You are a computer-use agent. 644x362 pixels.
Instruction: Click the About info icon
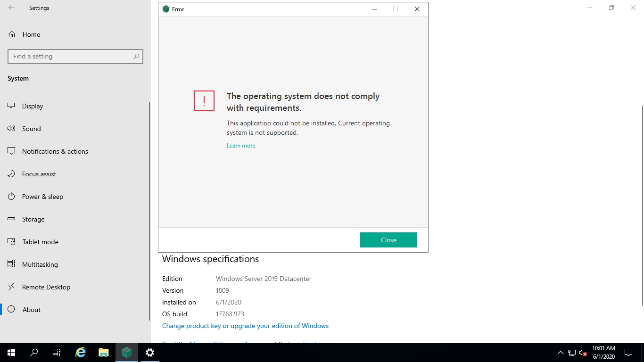point(11,310)
